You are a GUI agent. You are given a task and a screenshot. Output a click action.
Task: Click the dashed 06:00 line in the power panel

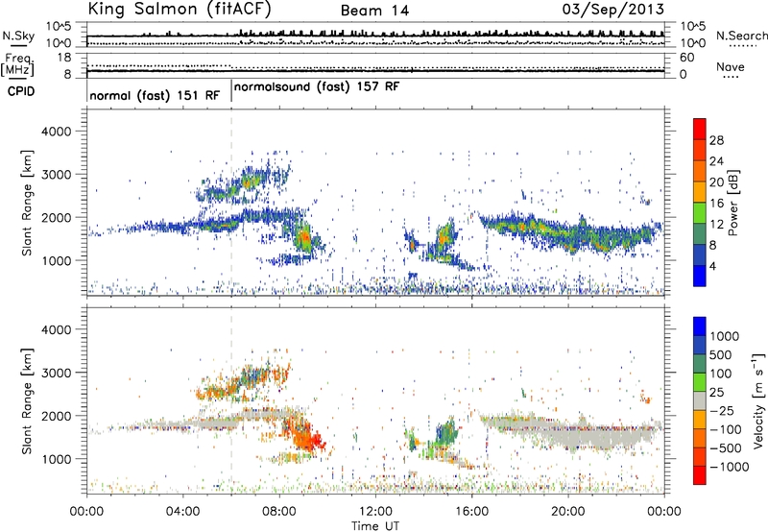coord(231,202)
